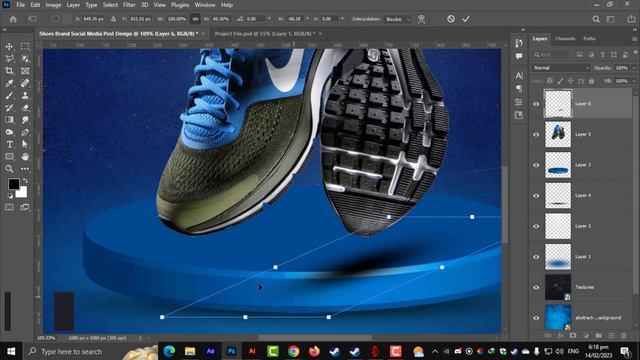The height and width of the screenshot is (360, 640).
Task: Select the Horizontal Type tool
Action: pos(9,144)
